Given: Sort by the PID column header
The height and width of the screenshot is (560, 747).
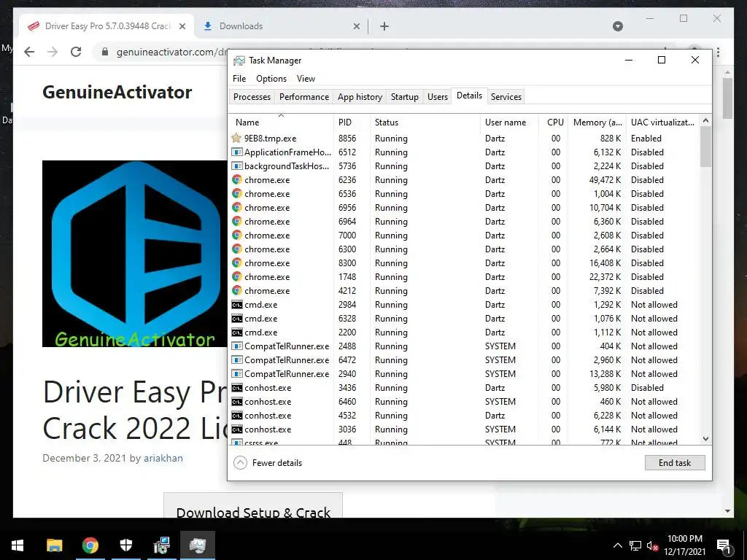Looking at the screenshot, I should point(352,122).
